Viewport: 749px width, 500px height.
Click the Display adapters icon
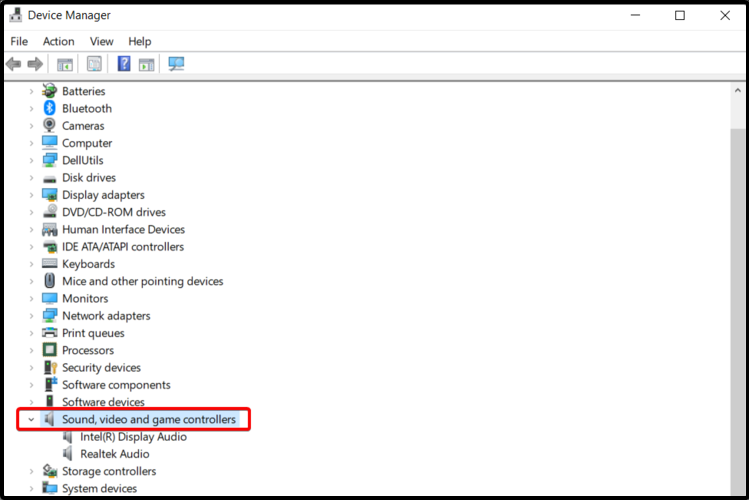point(49,195)
